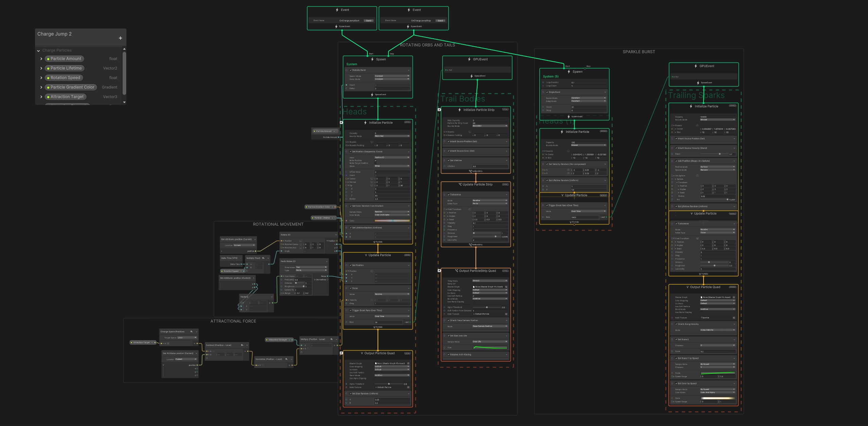Screen dimensions: 868x426
Task: Expand the Rotation Speed property
Action: coord(41,78)
